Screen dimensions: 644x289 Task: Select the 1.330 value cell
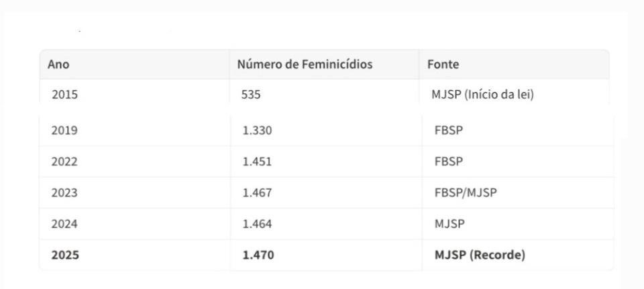258,130
